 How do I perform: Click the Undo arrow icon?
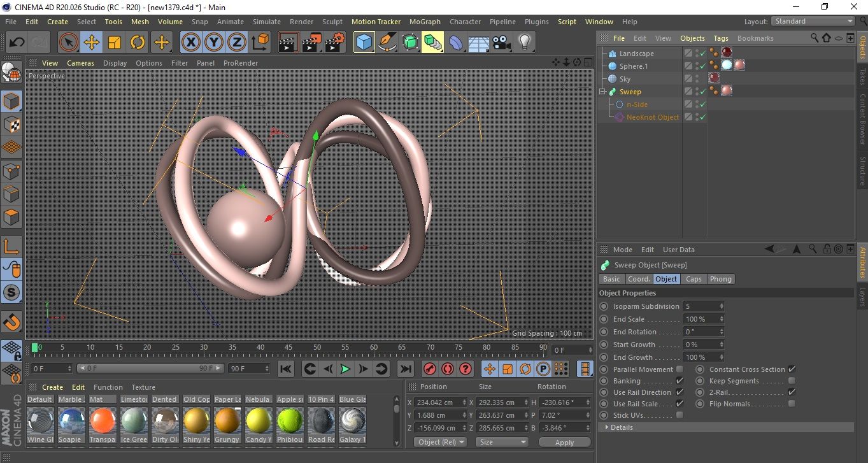pyautogui.click(x=17, y=43)
